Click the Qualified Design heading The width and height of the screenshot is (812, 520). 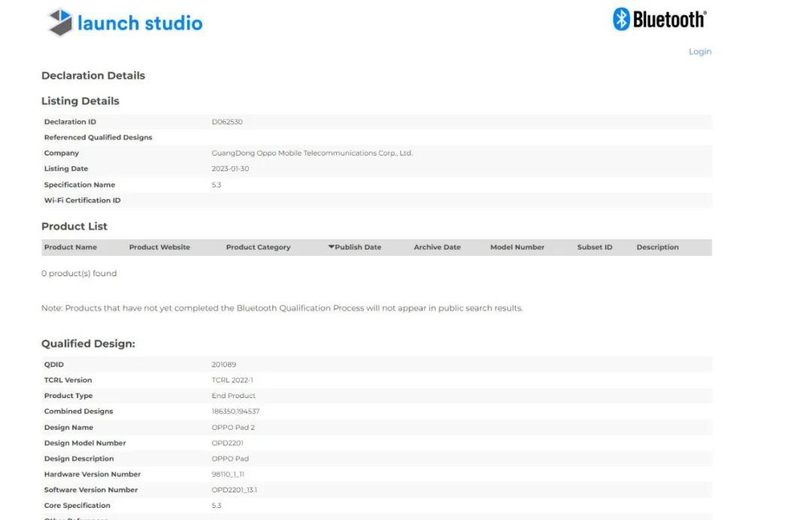[x=88, y=344]
